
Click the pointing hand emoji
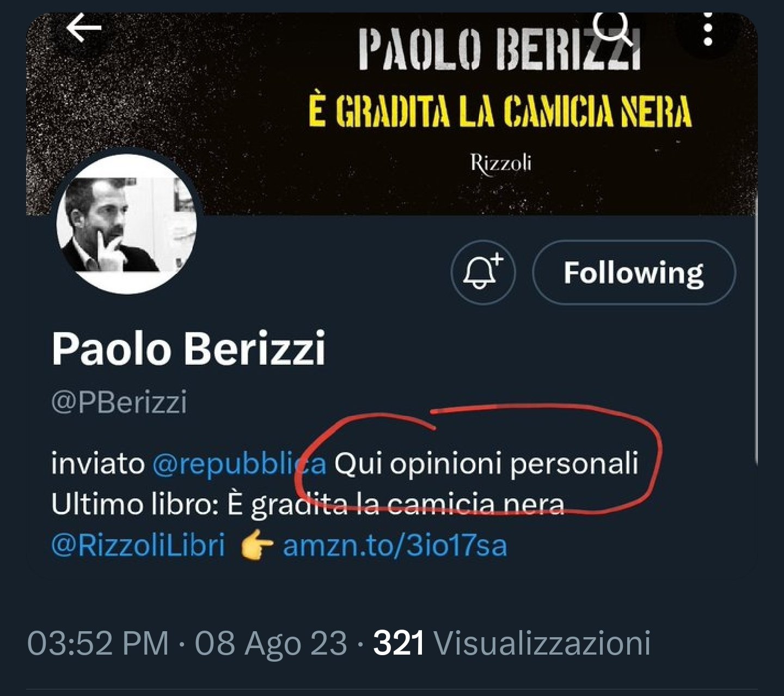pyautogui.click(x=256, y=546)
